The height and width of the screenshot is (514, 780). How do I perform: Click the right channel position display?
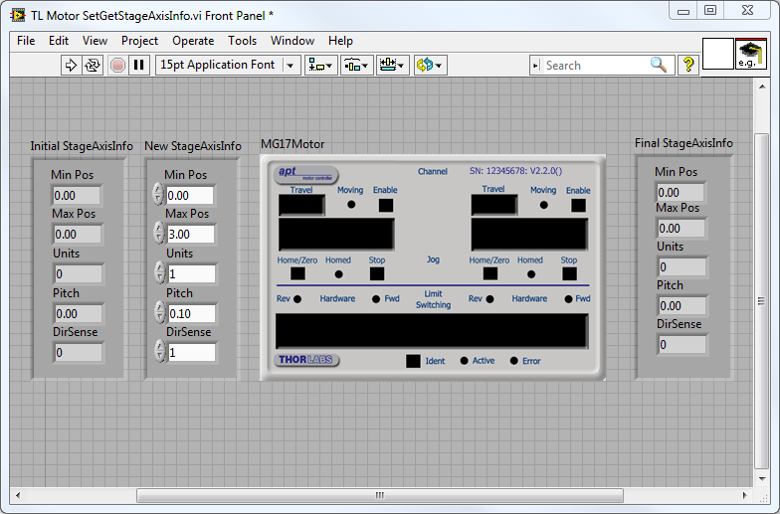529,234
